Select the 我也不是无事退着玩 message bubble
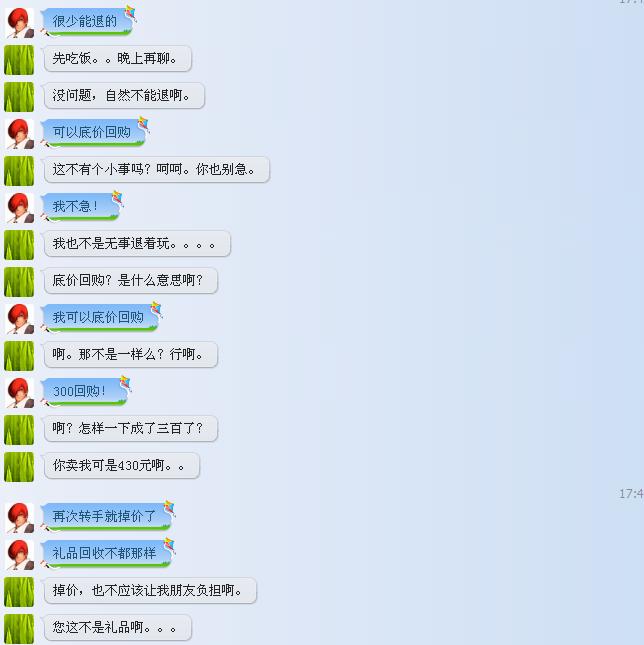This screenshot has height=645, width=644. point(137,244)
